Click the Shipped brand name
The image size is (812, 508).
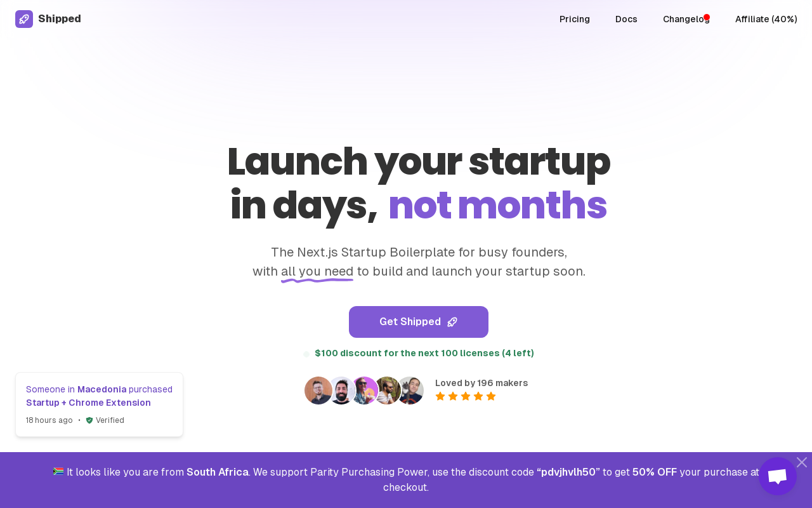point(60,19)
